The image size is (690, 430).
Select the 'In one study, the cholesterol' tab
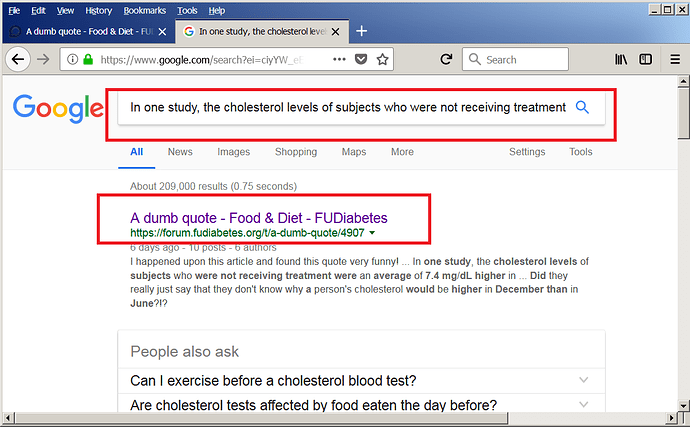click(x=262, y=32)
